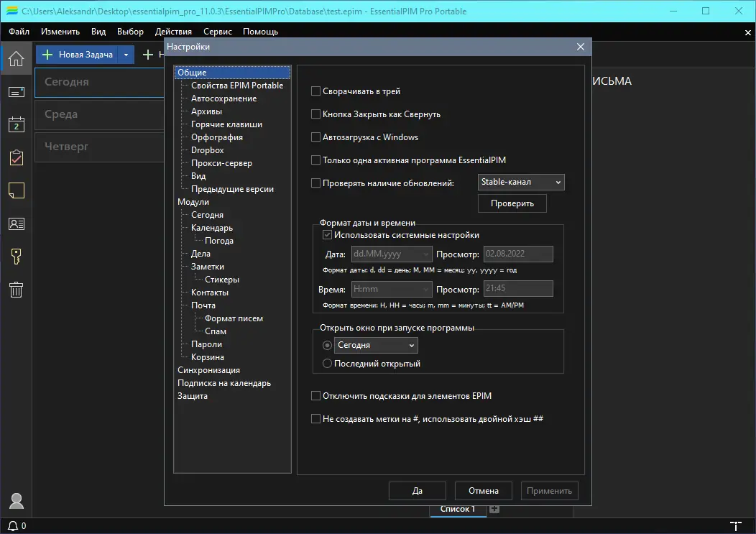756x534 pixels.
Task: Open the Today home module icon
Action: [16, 58]
